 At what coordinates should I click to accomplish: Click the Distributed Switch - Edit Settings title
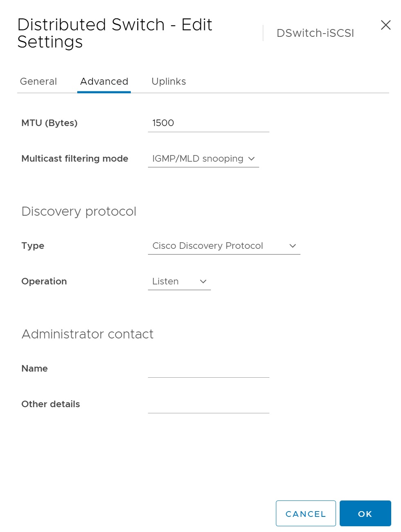[x=114, y=33]
